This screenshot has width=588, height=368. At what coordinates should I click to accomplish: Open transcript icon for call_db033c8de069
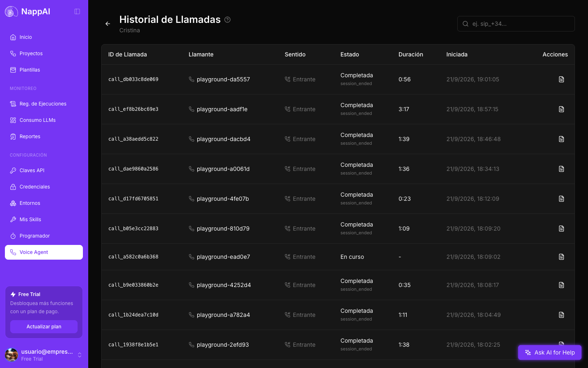(x=561, y=79)
